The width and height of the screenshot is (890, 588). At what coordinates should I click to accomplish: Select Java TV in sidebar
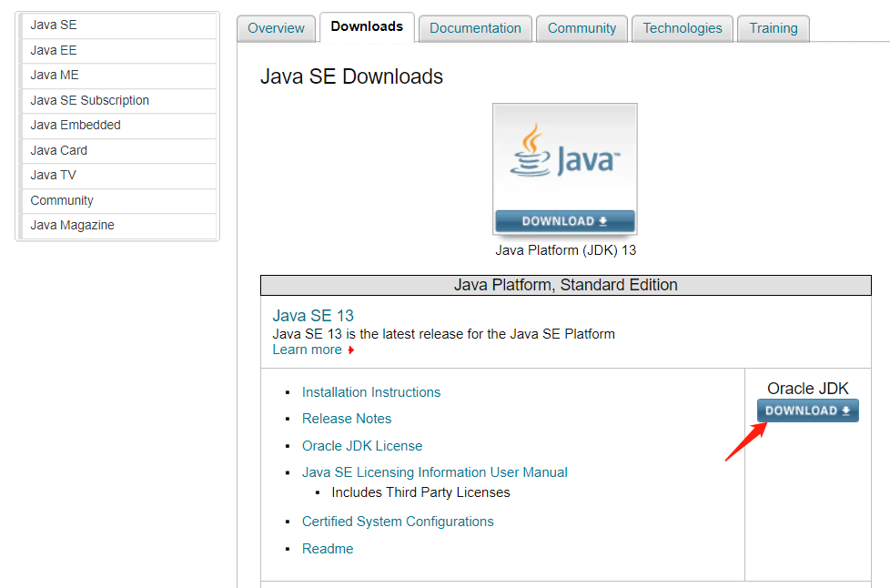point(117,176)
